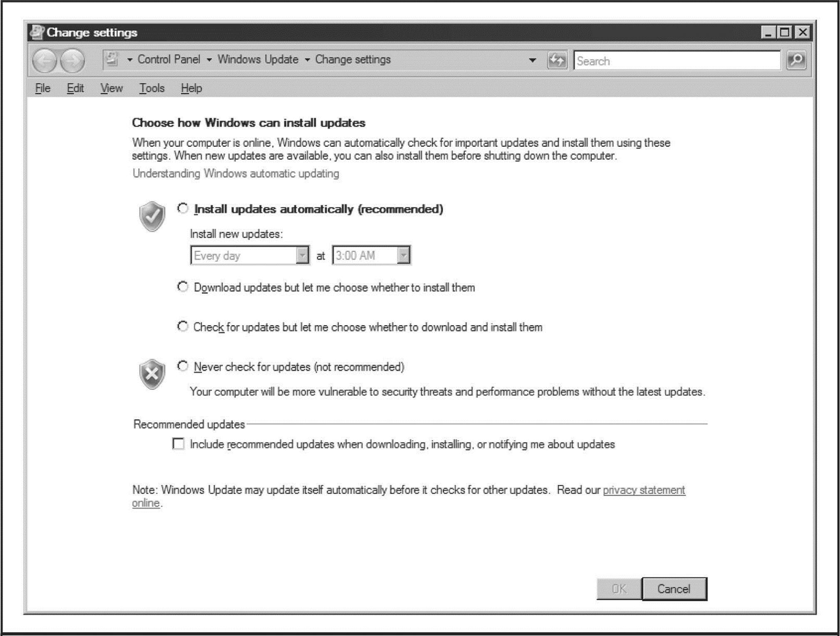The width and height of the screenshot is (840, 636).
Task: Select Check for updates but let me choose
Action: (x=183, y=326)
